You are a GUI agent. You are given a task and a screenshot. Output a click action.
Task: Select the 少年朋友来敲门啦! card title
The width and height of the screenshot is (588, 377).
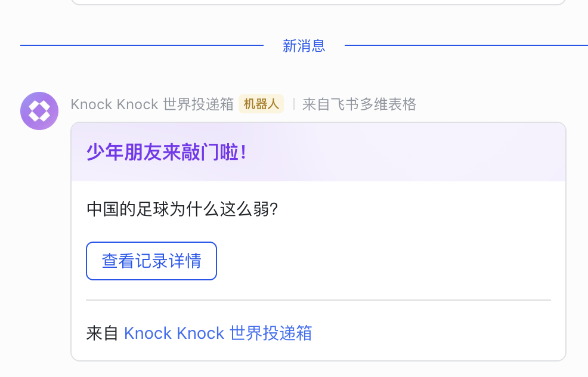pos(166,152)
